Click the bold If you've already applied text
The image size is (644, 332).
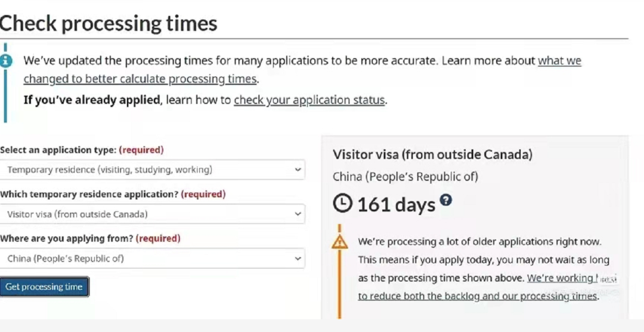(92, 100)
